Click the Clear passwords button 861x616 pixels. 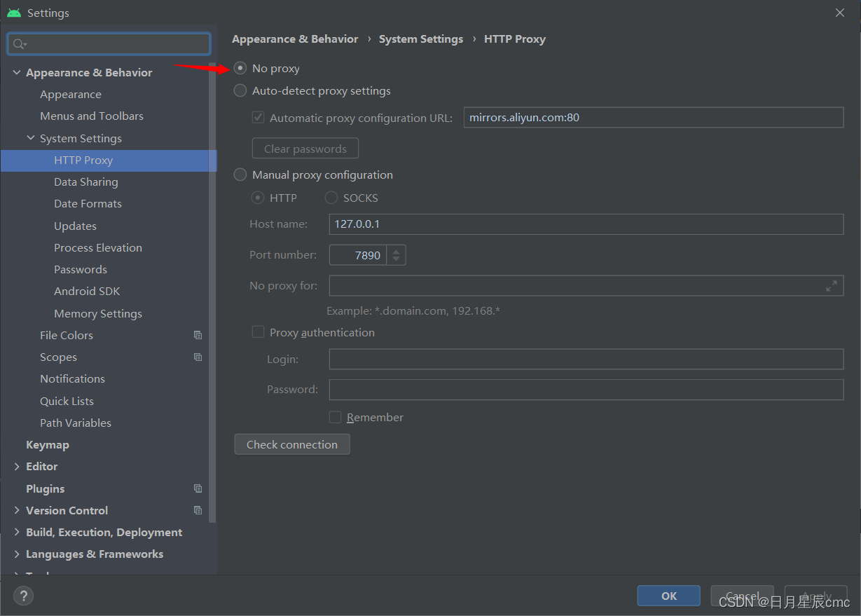305,149
